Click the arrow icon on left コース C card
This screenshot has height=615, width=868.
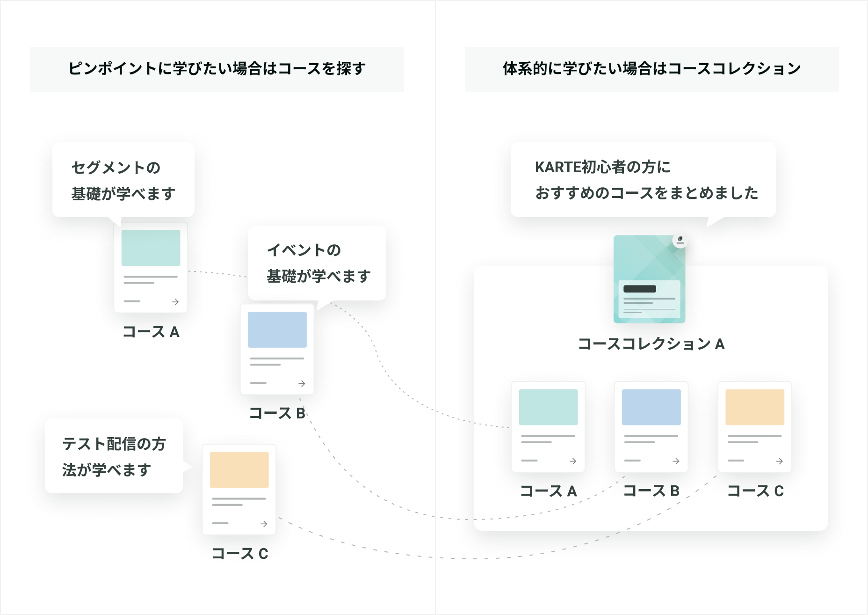pos(264,524)
